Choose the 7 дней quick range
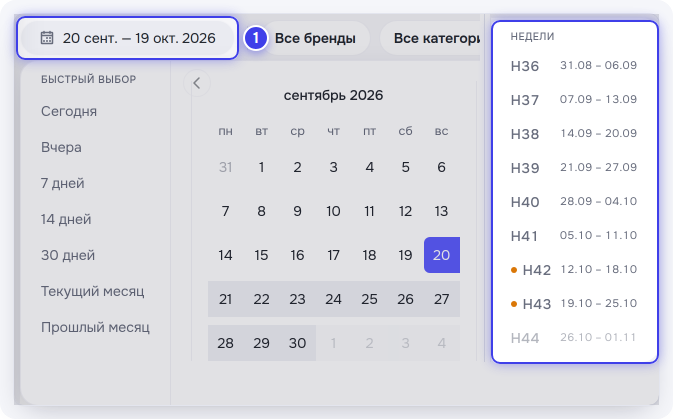Screen dimensions: 673x419 (63, 183)
